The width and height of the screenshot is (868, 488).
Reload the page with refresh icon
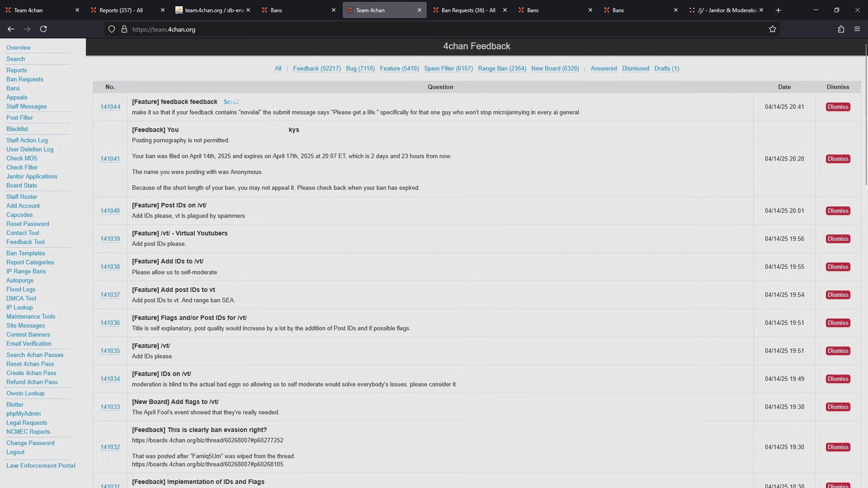[x=43, y=29]
